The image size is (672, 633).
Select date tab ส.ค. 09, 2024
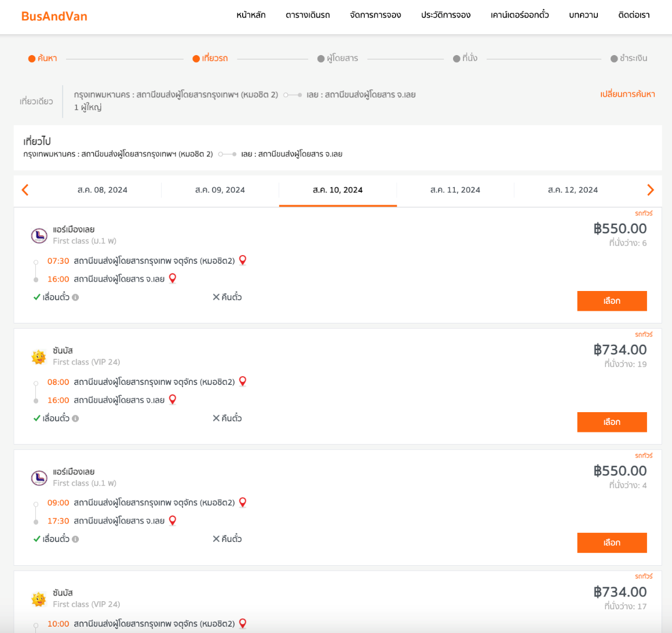[220, 190]
